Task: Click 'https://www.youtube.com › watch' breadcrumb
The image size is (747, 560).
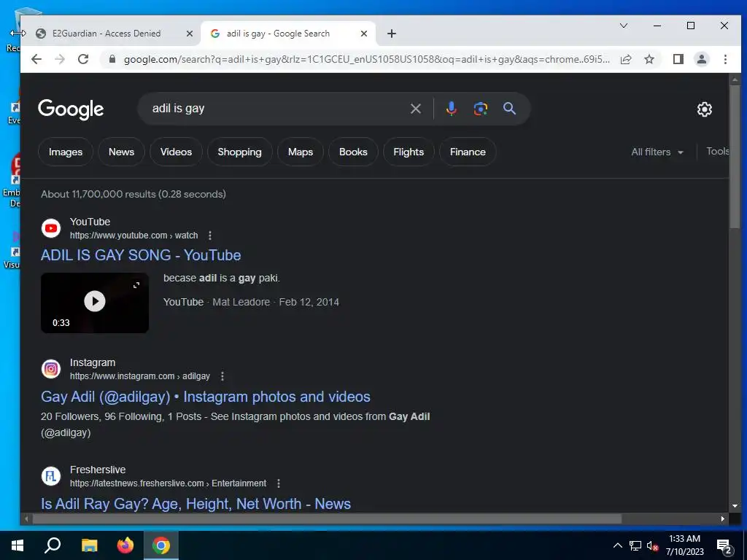Action: pyautogui.click(x=134, y=236)
